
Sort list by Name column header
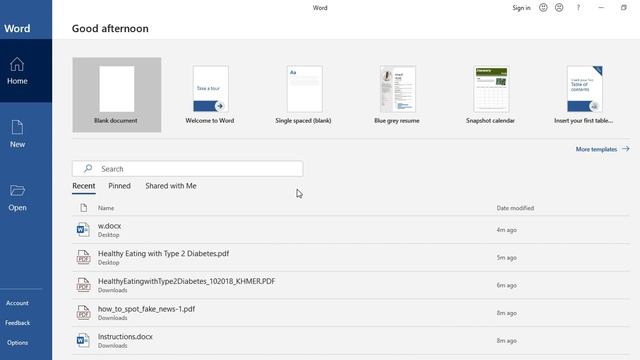[106, 208]
